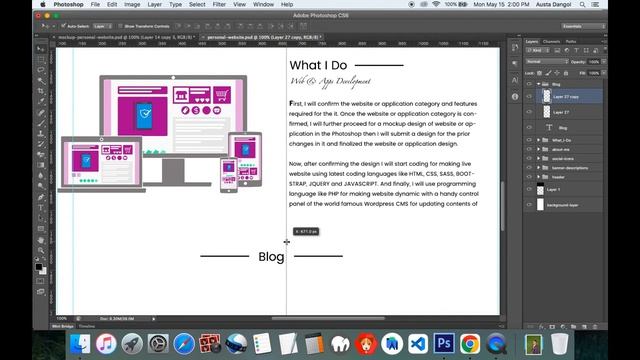Select the Clone Stamp tool
The image size is (640, 360).
coord(41,134)
